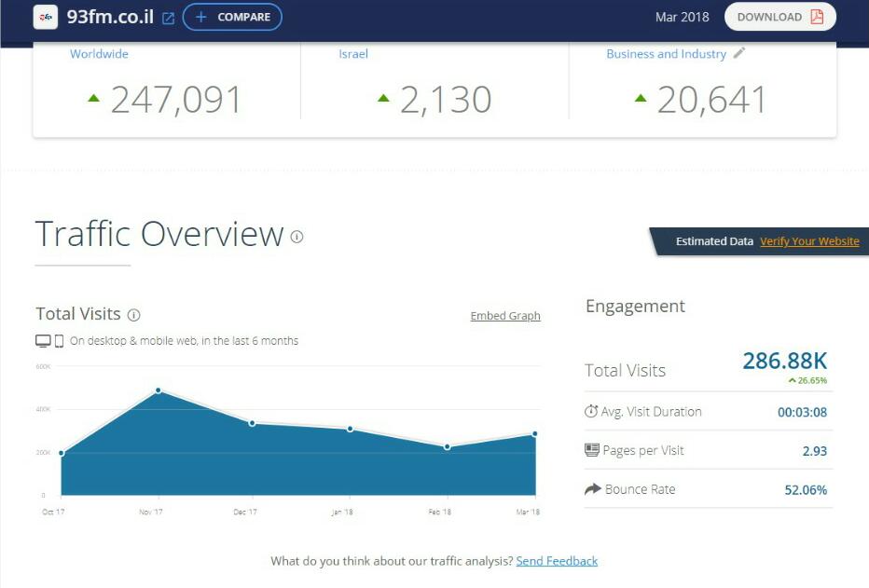Click info icon next to Total Visits
This screenshot has height=588, width=869.
[x=133, y=315]
